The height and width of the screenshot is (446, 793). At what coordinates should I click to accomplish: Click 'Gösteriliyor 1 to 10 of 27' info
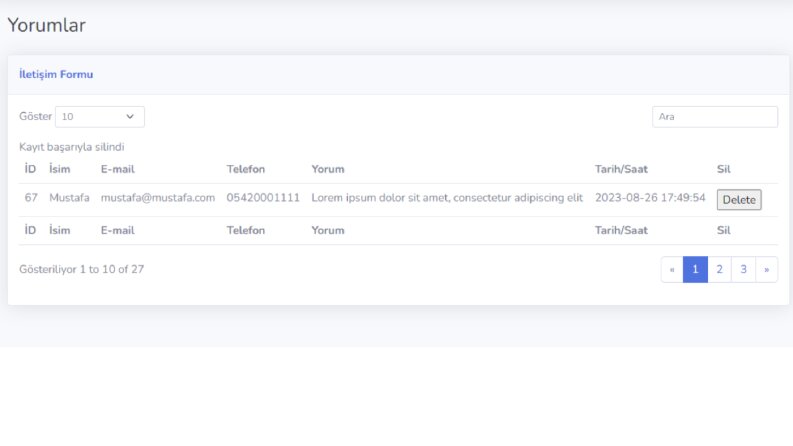point(81,270)
